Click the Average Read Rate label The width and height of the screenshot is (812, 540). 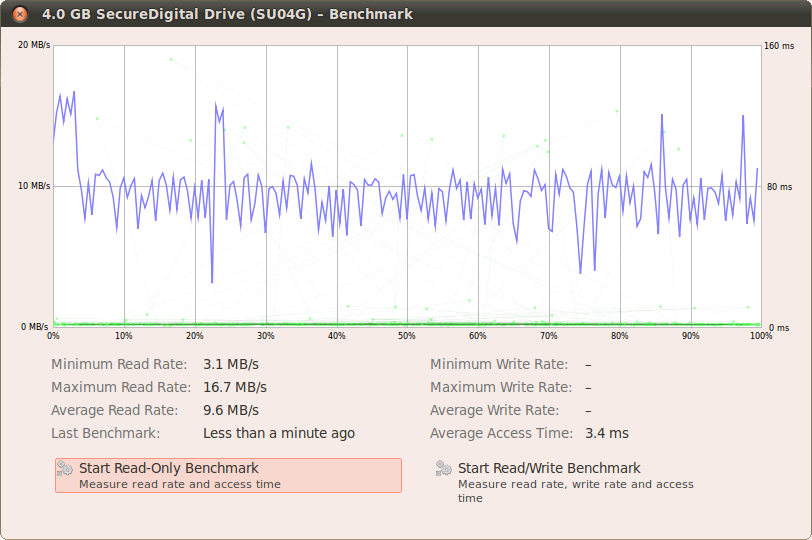click(x=114, y=410)
